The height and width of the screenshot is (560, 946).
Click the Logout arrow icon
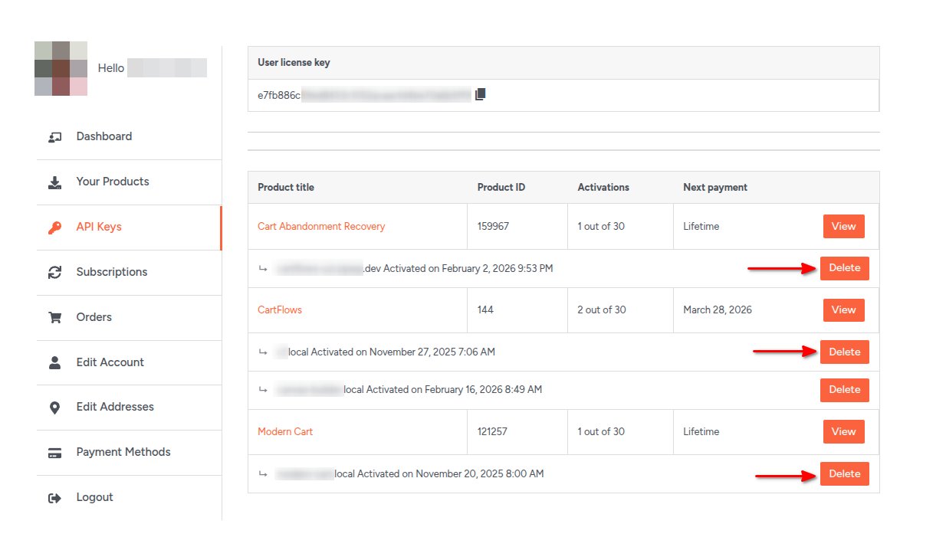click(54, 498)
